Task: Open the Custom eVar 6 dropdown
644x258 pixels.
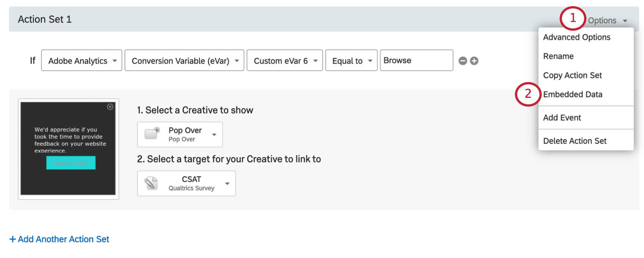Action: pyautogui.click(x=284, y=61)
